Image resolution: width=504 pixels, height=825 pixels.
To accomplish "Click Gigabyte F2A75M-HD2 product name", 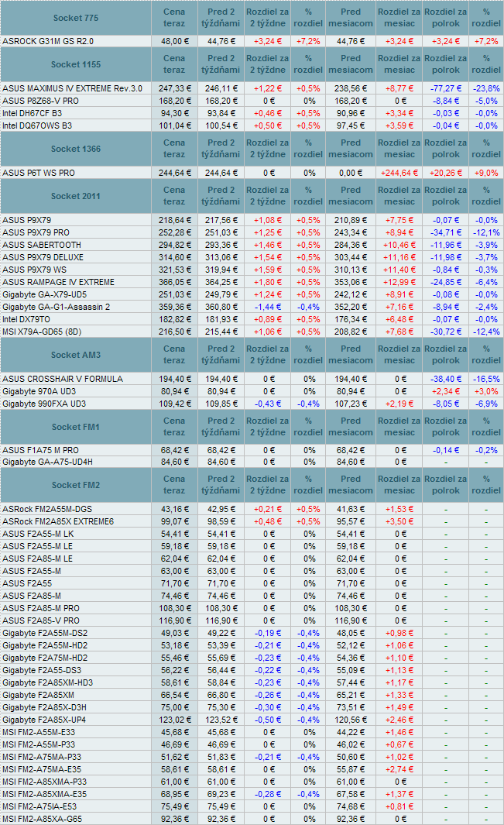I will [x=45, y=658].
